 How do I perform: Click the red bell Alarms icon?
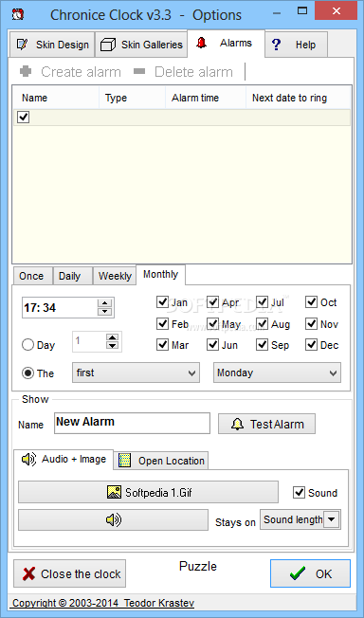coord(201,43)
